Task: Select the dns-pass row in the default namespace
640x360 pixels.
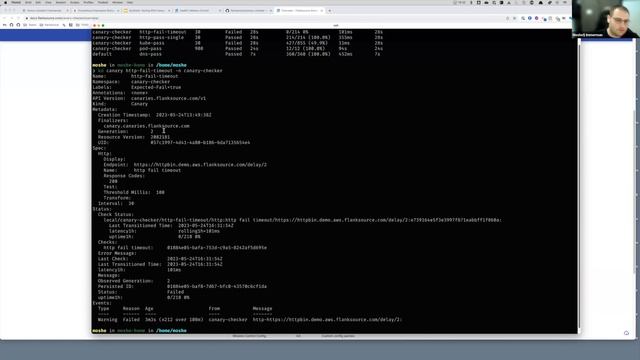Action: pyautogui.click(x=237, y=54)
